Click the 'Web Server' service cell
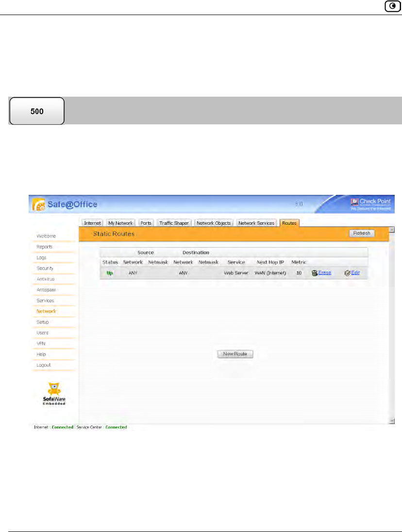 236,273
